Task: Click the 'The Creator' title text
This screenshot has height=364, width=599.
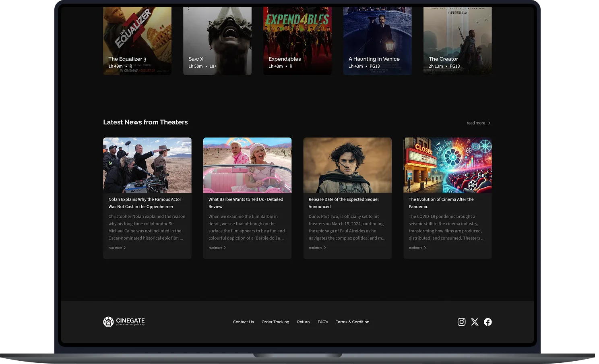Action: pyautogui.click(x=443, y=59)
